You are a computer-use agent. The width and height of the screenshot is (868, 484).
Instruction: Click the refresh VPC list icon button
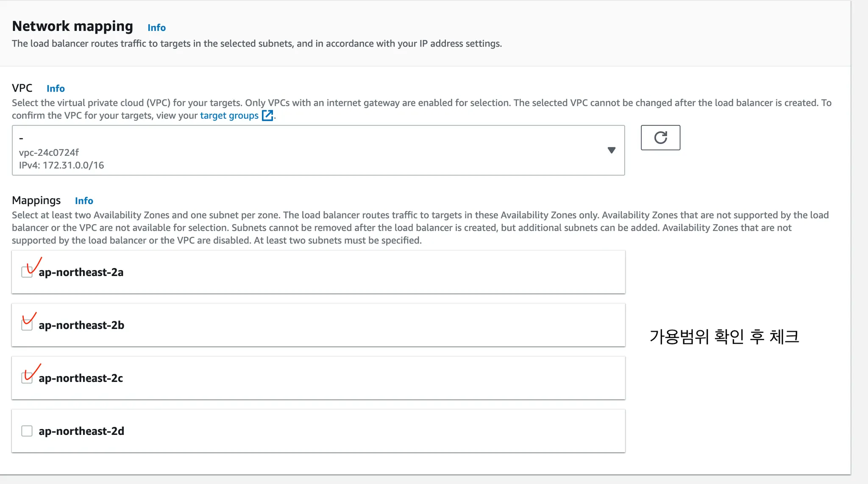pyautogui.click(x=660, y=138)
